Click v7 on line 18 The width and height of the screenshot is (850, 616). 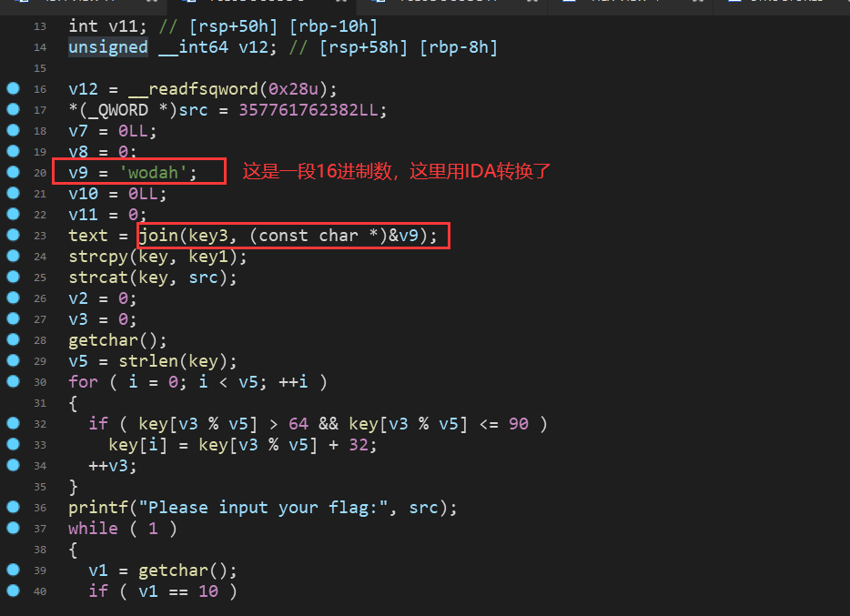[x=78, y=131]
